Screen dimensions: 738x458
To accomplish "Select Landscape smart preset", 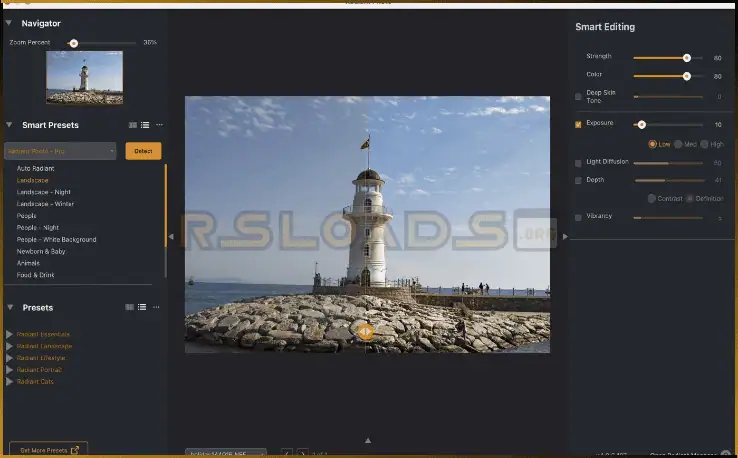I will [32, 180].
